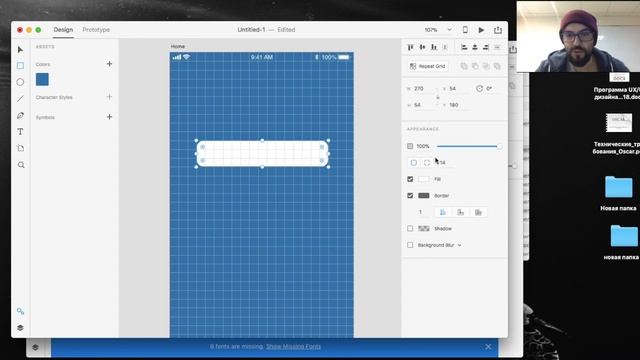The width and height of the screenshot is (640, 360).
Task: Open the Border color swatch
Action: click(424, 196)
